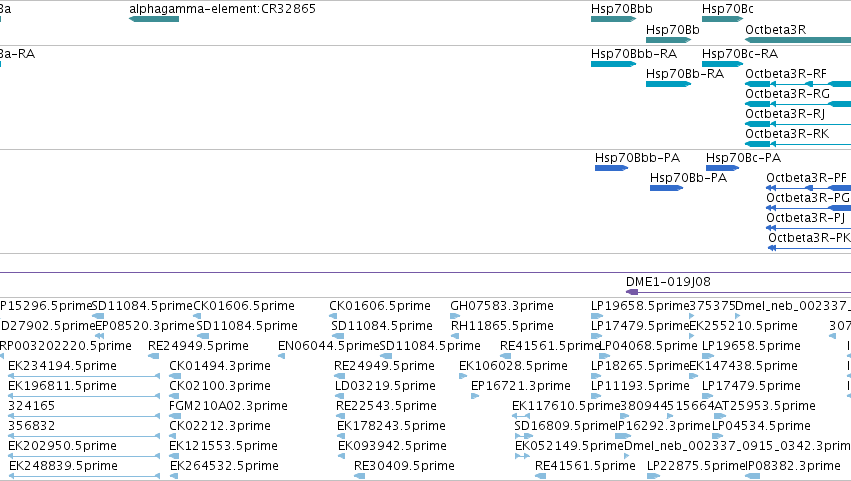The image size is (851, 481).
Task: Select the LP22875.5prime EST label
Action: [696, 466]
